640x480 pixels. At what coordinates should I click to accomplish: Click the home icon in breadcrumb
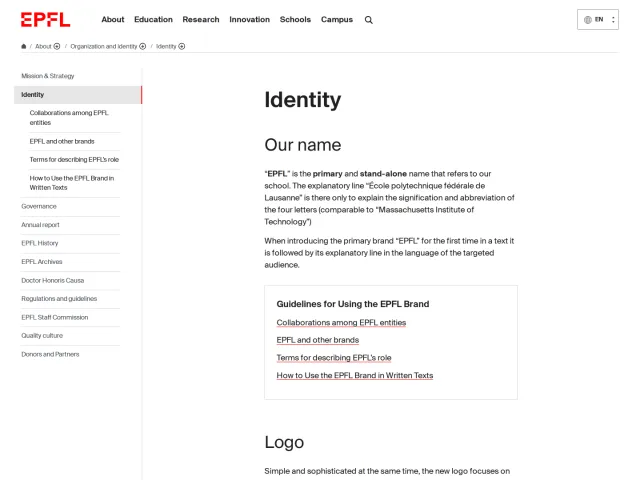[24, 46]
